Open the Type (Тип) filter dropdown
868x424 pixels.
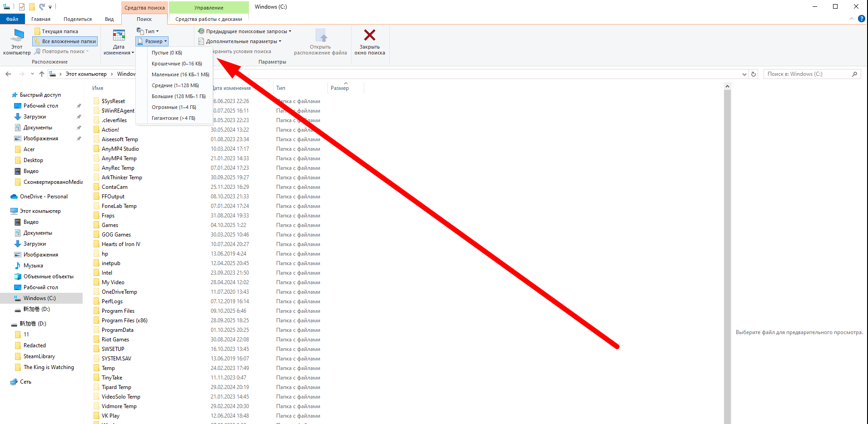(148, 31)
